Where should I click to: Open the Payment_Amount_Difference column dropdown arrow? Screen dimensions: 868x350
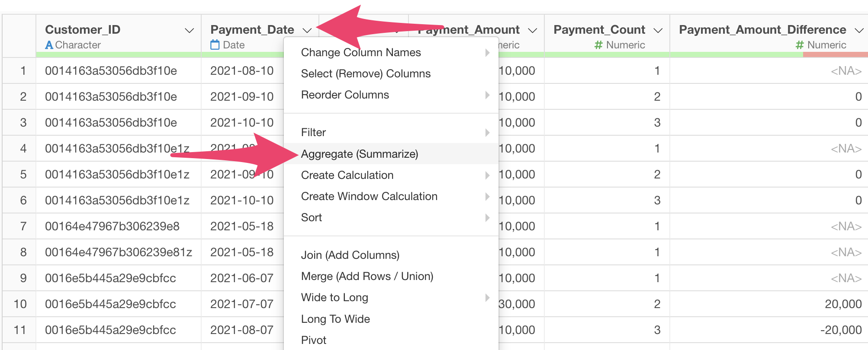pos(859,30)
